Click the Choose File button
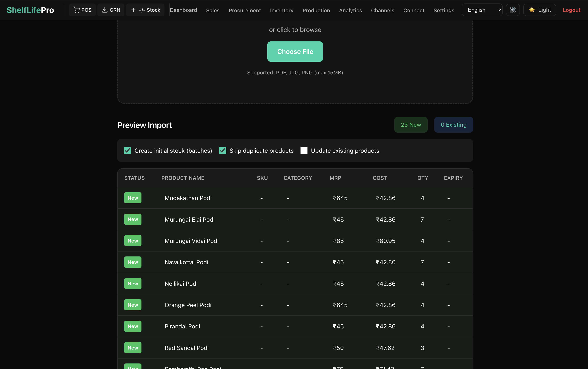 click(295, 51)
